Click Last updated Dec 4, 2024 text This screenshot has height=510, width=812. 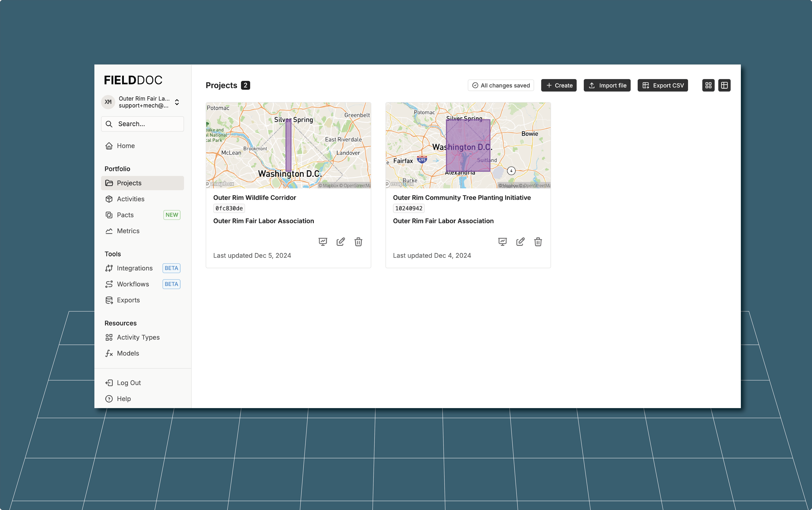coord(432,256)
